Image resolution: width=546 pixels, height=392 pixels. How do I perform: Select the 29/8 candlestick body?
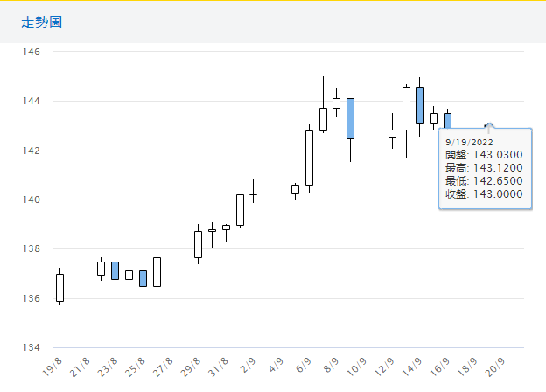[198, 244]
